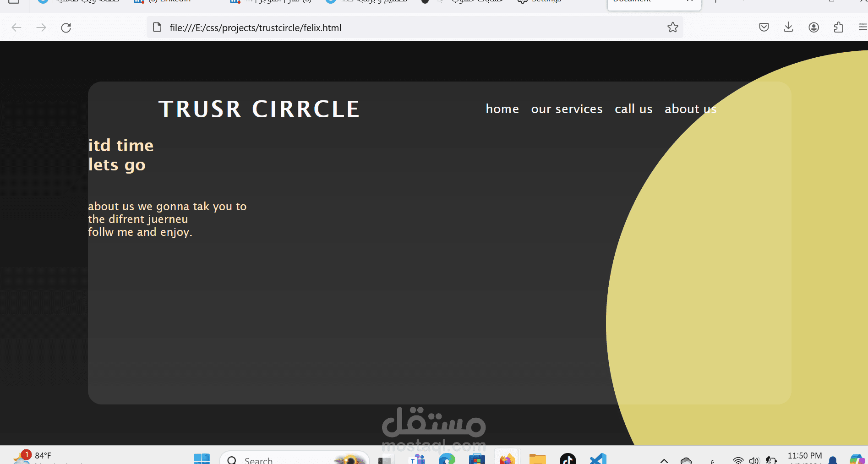Open Microsoft Teams from the taskbar

tap(417, 459)
